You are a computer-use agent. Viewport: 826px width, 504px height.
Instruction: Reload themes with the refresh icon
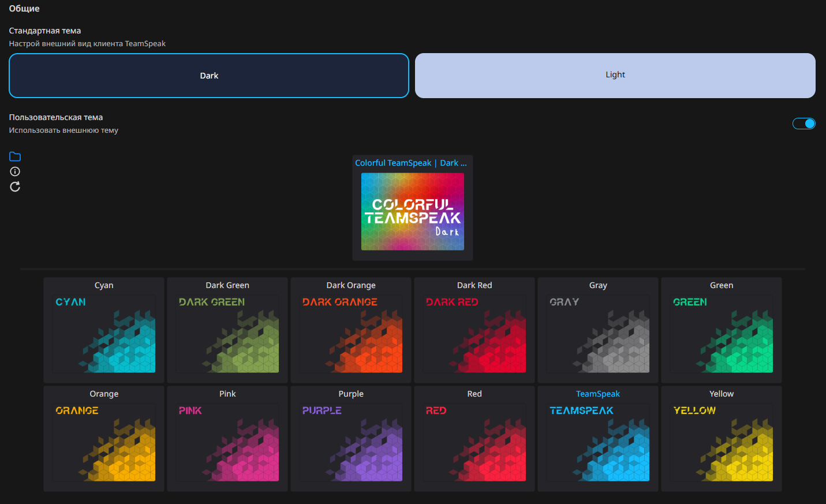coord(15,186)
